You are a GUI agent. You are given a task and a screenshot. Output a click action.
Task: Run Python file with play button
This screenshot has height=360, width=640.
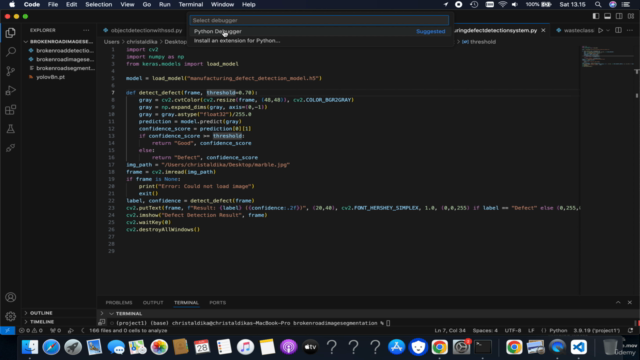[x=600, y=30]
